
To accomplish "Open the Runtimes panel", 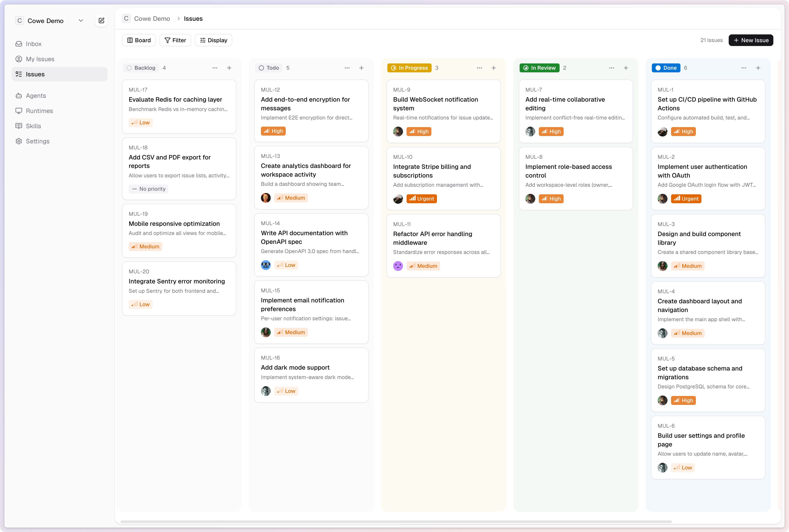I will (x=39, y=111).
